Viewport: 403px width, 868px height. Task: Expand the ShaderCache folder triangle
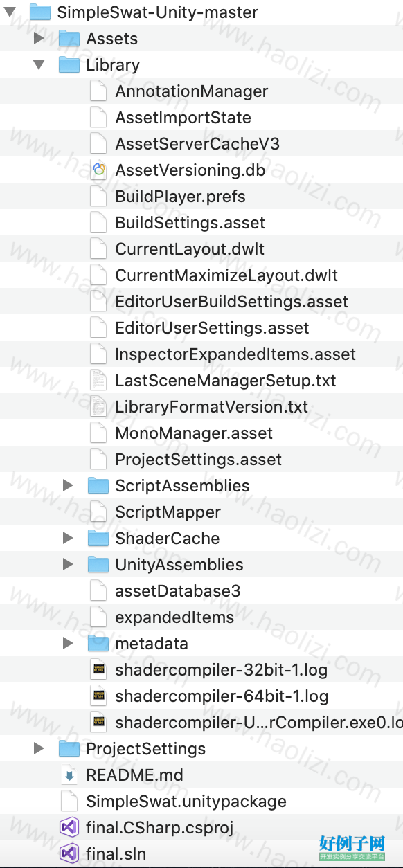(x=68, y=538)
